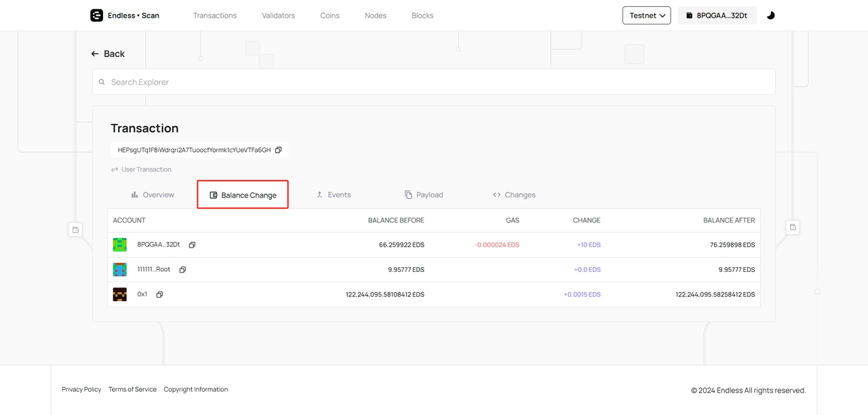Open Transactions in navigation bar

point(215,16)
